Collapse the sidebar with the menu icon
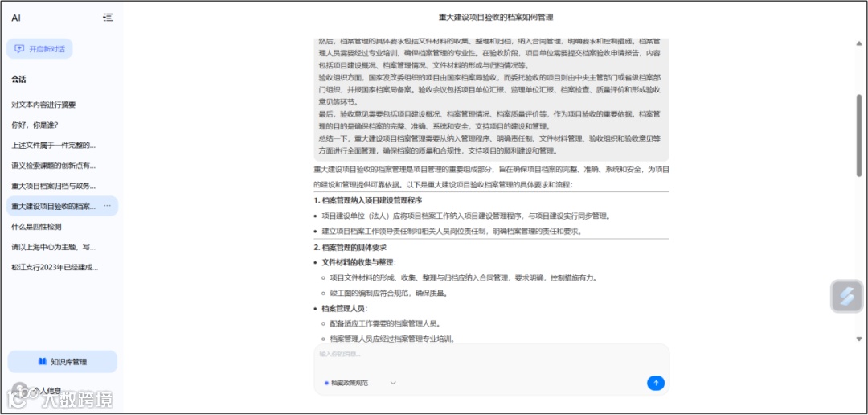Viewport: 868px width, 415px height. 108,18
